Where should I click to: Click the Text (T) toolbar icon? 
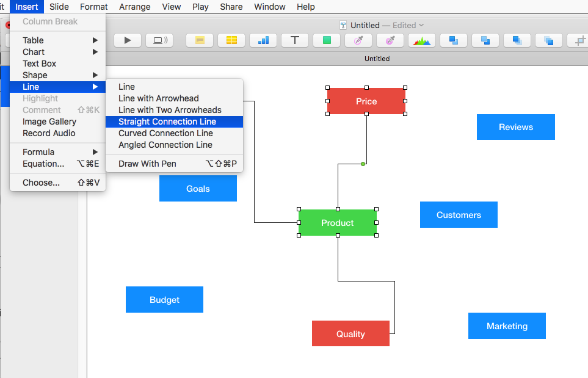295,40
